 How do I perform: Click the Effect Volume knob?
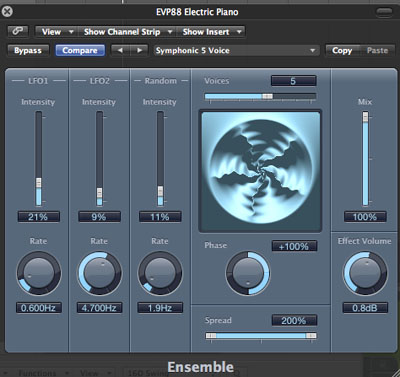tap(365, 274)
